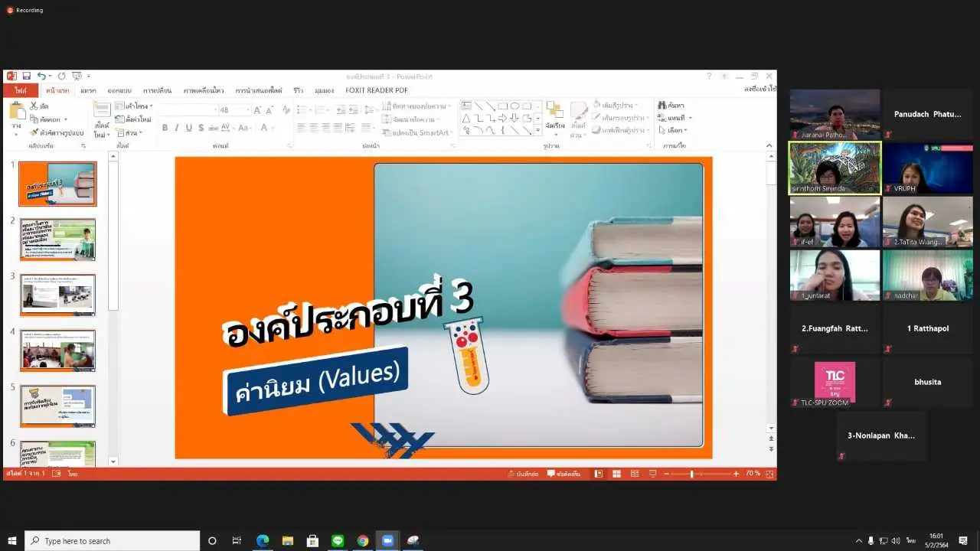
Task: Click the zoom slider in status bar
Action: point(691,474)
